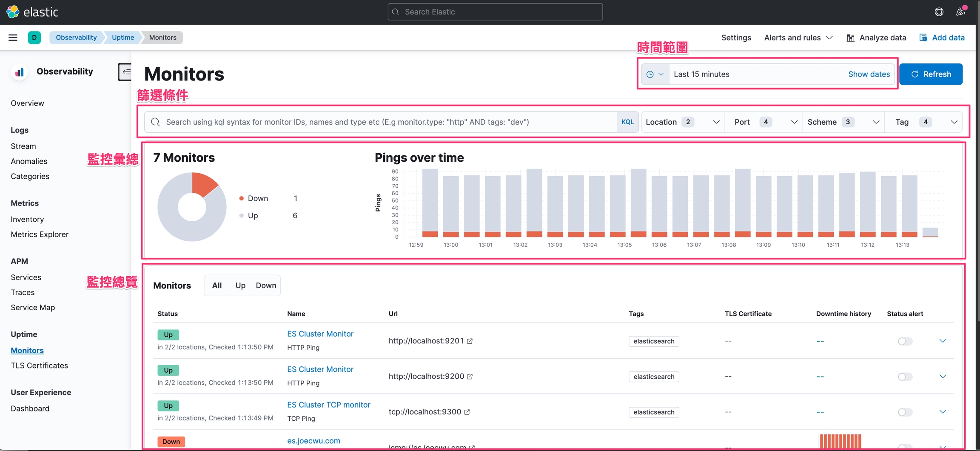
Task: Click the Down legend color dot
Action: tap(242, 199)
